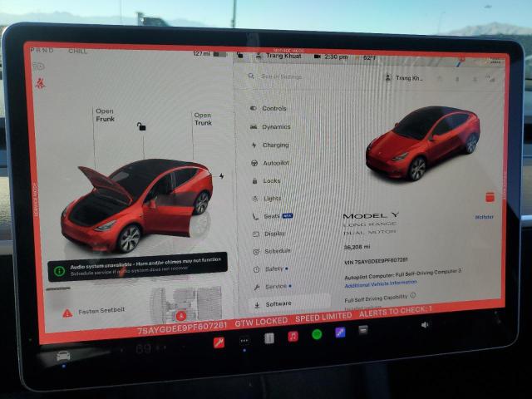Tap the seatbelt warning icon
This screenshot has width=532, height=399.
click(40, 83)
